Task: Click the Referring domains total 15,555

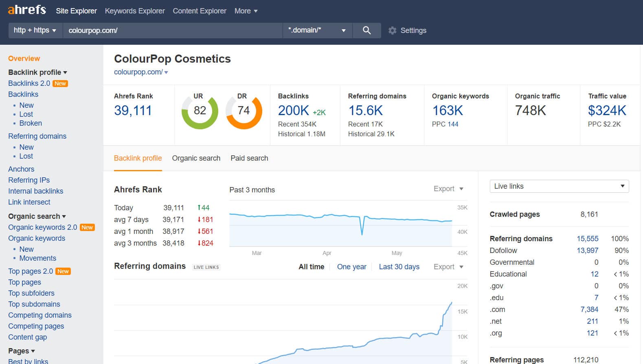Action: point(588,239)
